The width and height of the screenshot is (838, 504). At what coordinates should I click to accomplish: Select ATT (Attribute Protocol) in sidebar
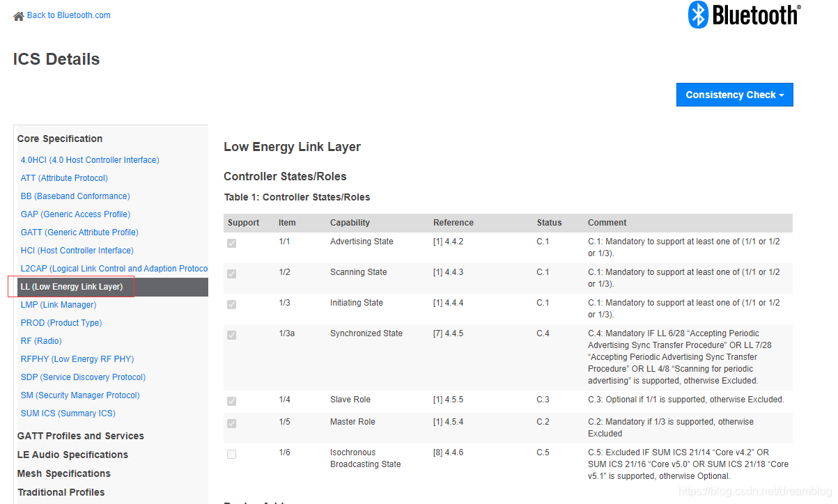[x=64, y=178]
